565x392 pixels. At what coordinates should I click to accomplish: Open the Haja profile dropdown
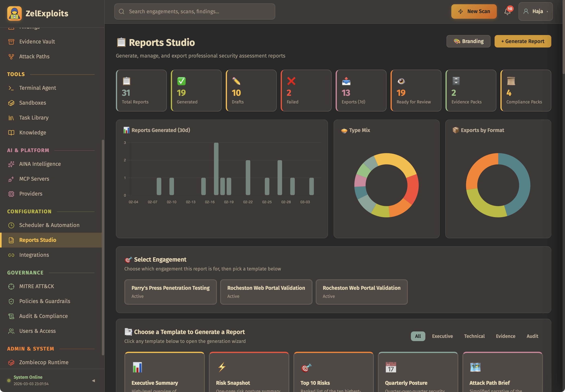(535, 11)
